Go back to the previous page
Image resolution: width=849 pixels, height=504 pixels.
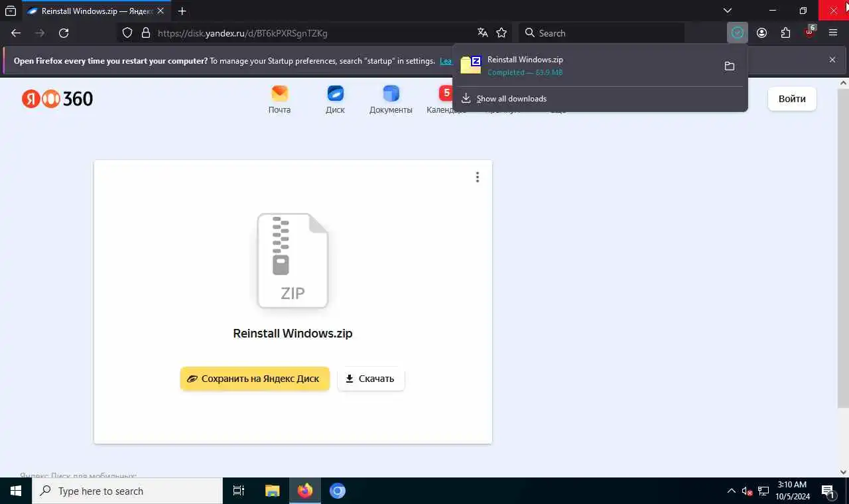16,33
